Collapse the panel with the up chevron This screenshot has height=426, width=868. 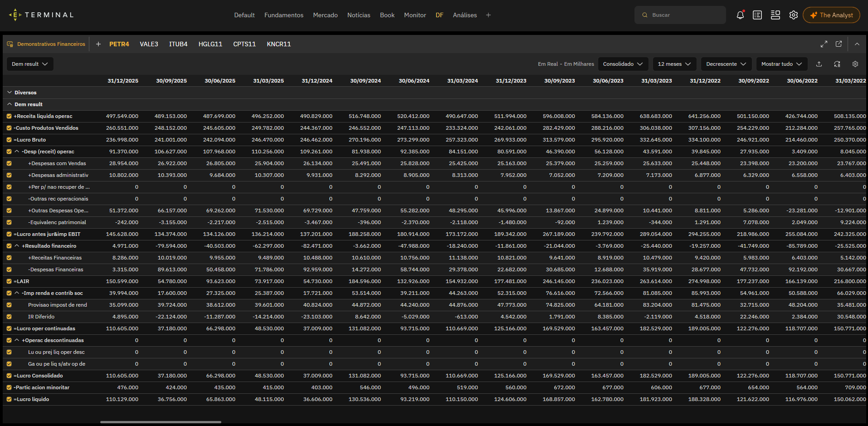click(x=857, y=44)
